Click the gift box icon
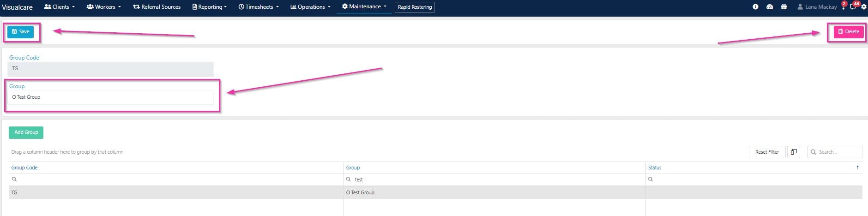The image size is (868, 216). [x=784, y=7]
